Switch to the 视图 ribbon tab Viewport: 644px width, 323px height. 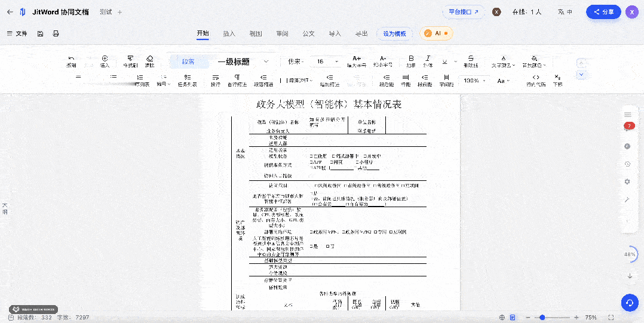256,33
